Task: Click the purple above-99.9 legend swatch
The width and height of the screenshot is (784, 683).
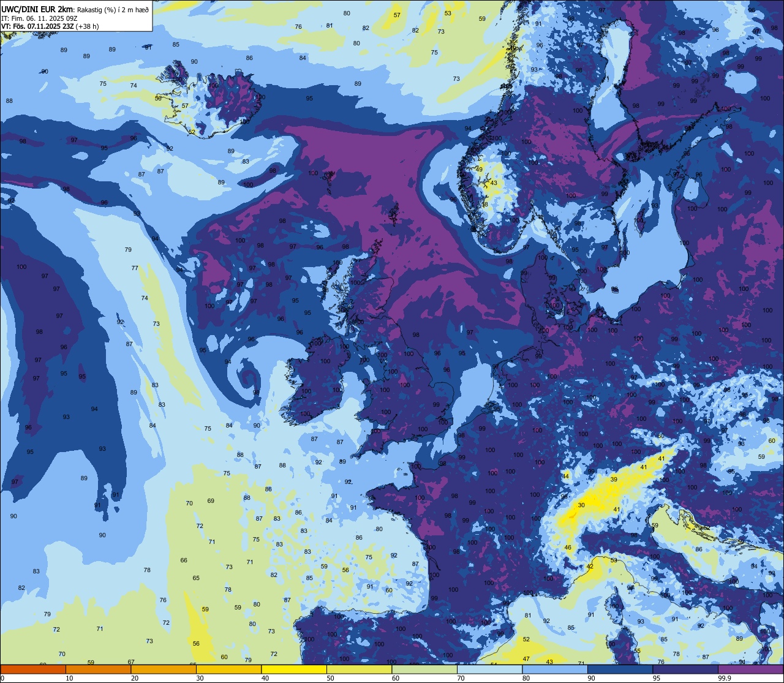Action: pyautogui.click(x=750, y=669)
